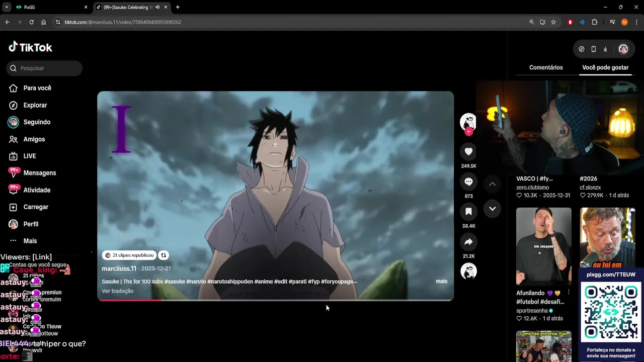Click the blue sound waves extension icon
Image resolution: width=644 pixels, height=362 pixels.
coord(582,22)
